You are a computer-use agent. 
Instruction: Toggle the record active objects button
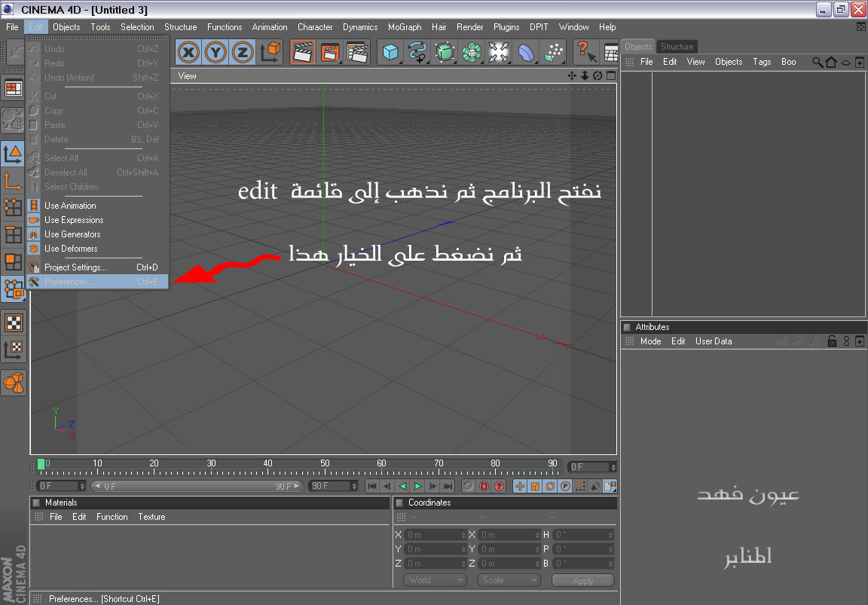pos(469,486)
